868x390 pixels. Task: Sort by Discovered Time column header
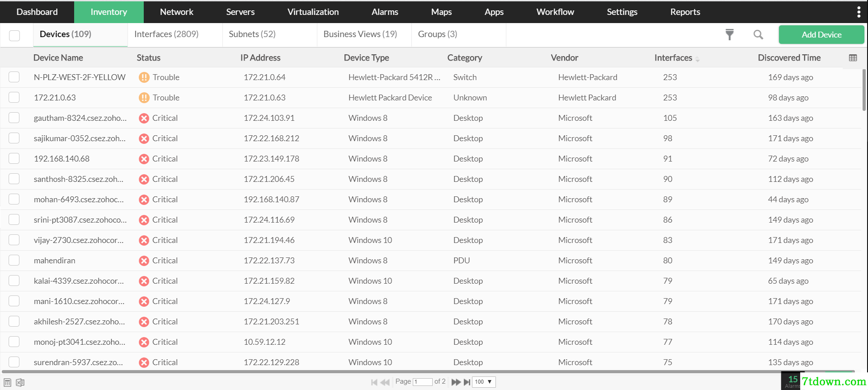pos(789,58)
